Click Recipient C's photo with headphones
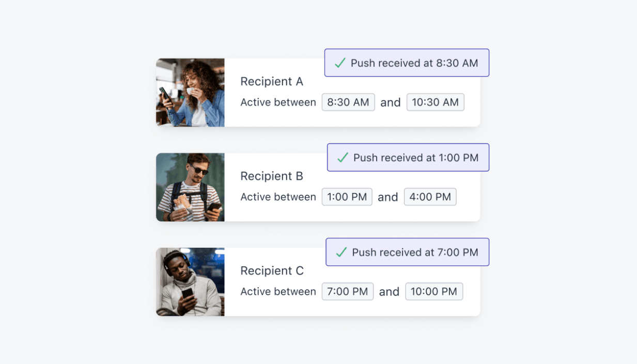Viewport: 637px width, 364px height. click(190, 282)
